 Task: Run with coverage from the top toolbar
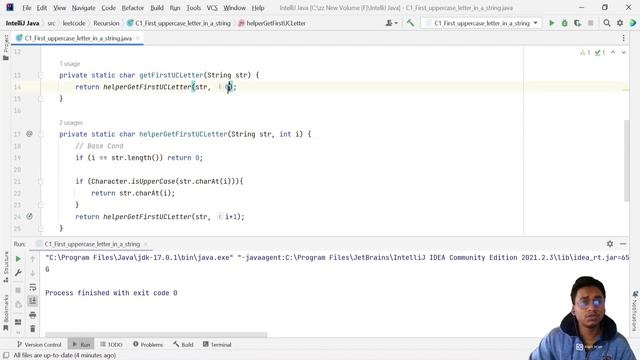[x=577, y=23]
